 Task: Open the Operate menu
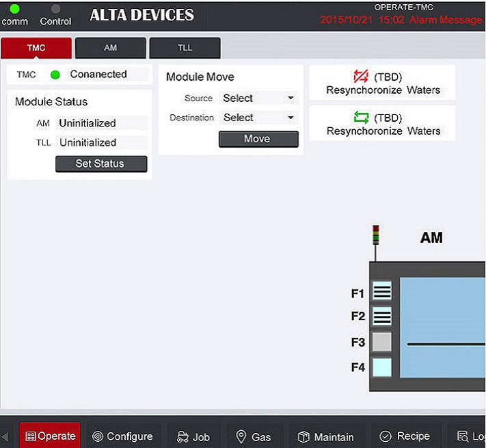[50, 435]
